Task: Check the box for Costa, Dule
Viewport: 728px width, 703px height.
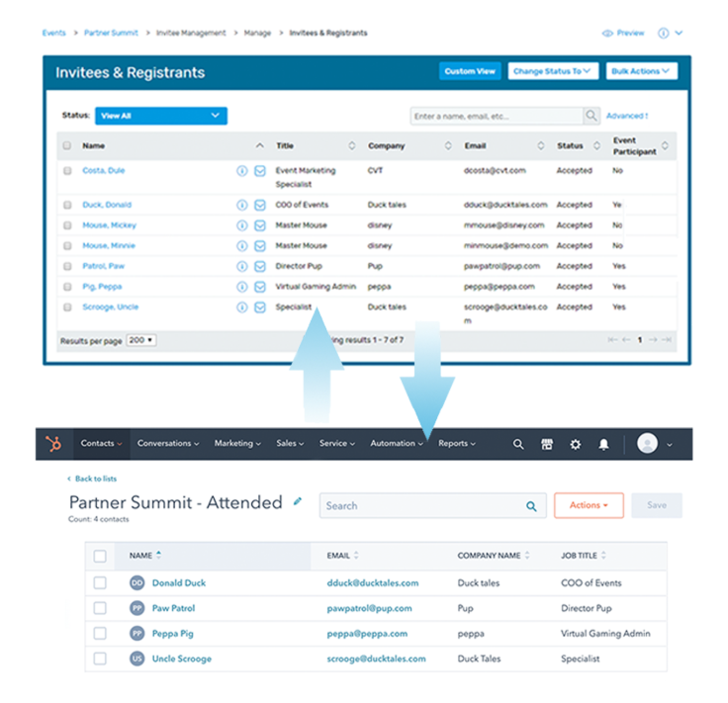Action: pos(67,171)
